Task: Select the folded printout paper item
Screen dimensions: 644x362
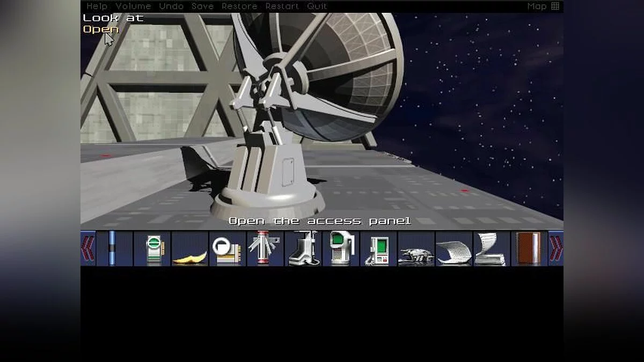Action: tap(492, 249)
